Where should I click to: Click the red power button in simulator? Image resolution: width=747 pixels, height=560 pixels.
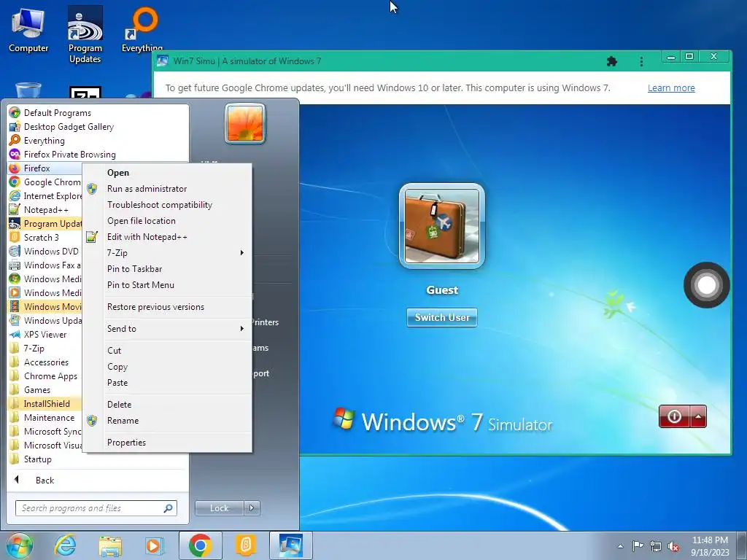[x=674, y=416]
